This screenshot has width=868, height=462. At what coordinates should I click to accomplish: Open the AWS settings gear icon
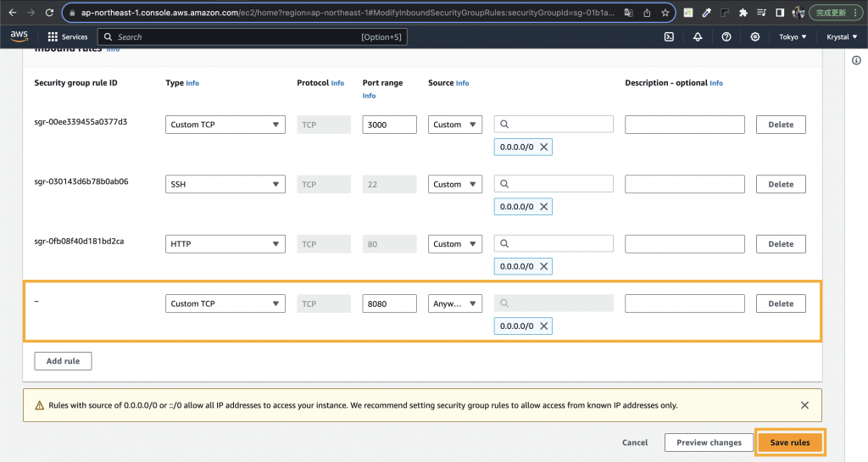755,36
